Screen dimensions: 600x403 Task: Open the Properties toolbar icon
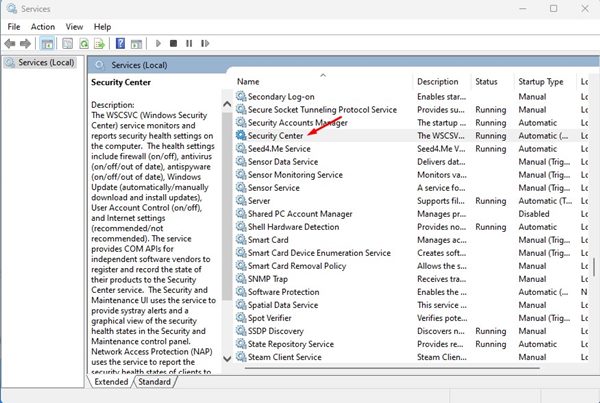click(x=67, y=44)
